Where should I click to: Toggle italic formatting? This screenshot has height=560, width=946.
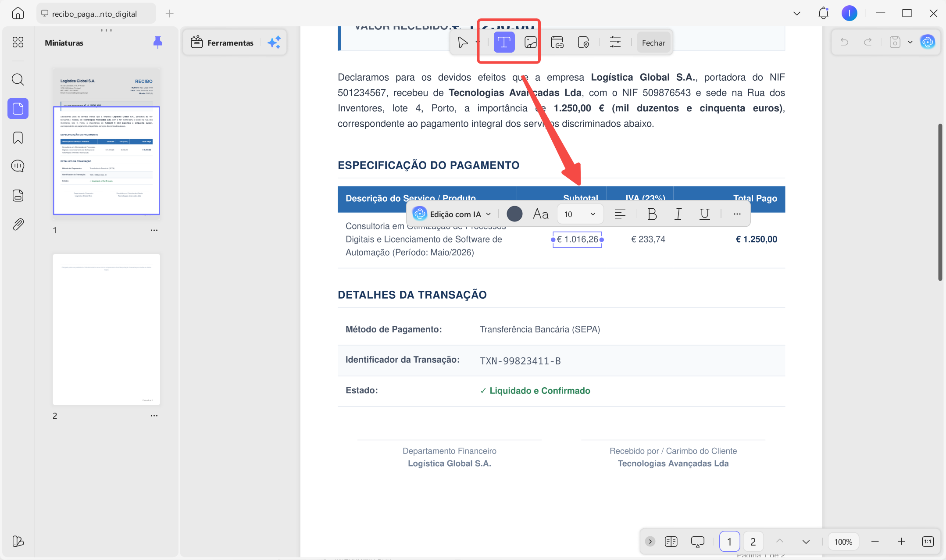pos(678,214)
